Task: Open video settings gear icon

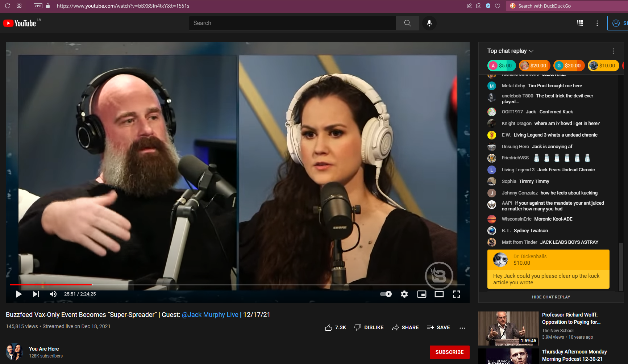Action: click(x=404, y=294)
